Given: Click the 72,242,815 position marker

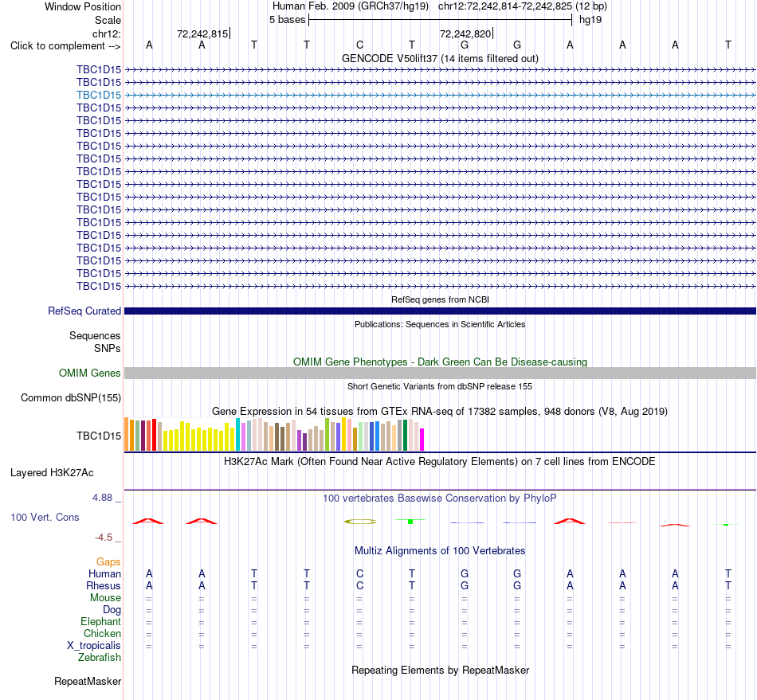Looking at the screenshot, I should [x=203, y=33].
